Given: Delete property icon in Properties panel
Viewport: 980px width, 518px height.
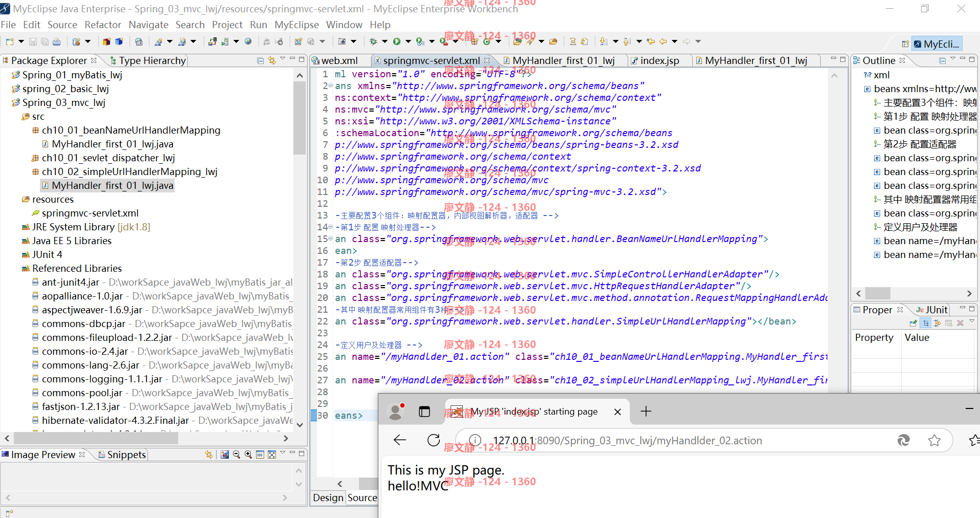Looking at the screenshot, I should click(960, 323).
